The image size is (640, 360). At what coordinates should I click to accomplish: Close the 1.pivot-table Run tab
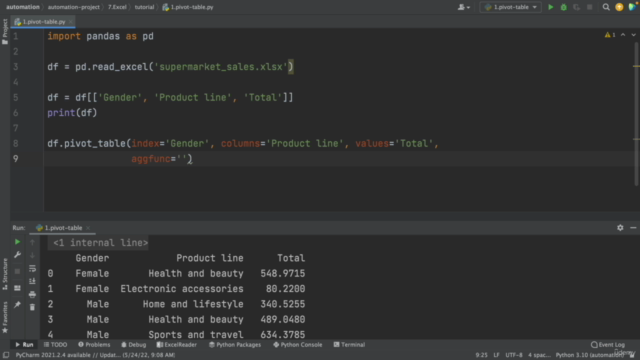(88, 228)
